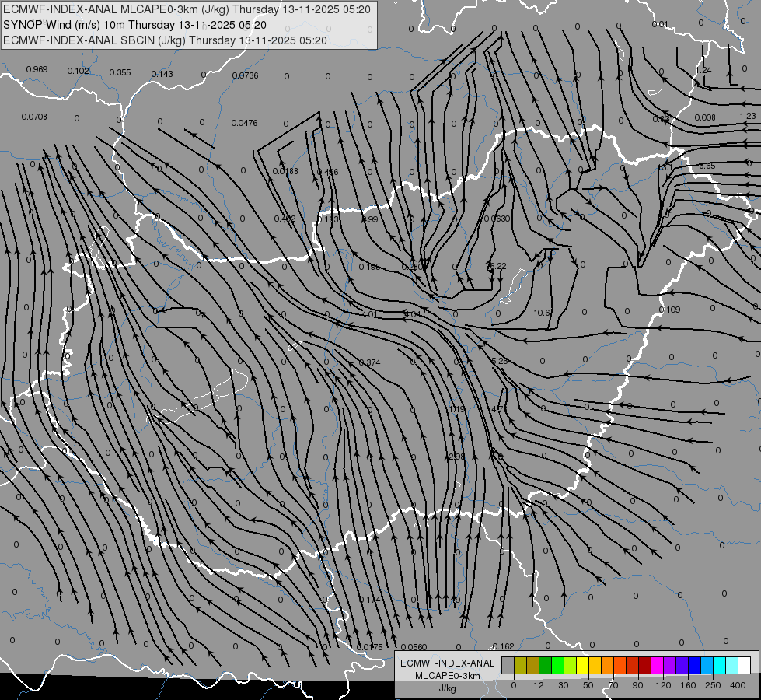
Task: Click the map value 0.109
Action: point(670,310)
